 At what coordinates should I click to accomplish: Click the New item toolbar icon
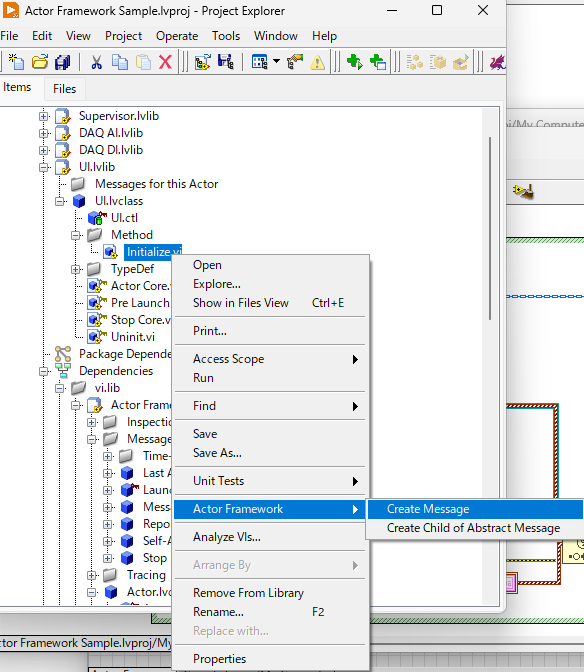16,62
